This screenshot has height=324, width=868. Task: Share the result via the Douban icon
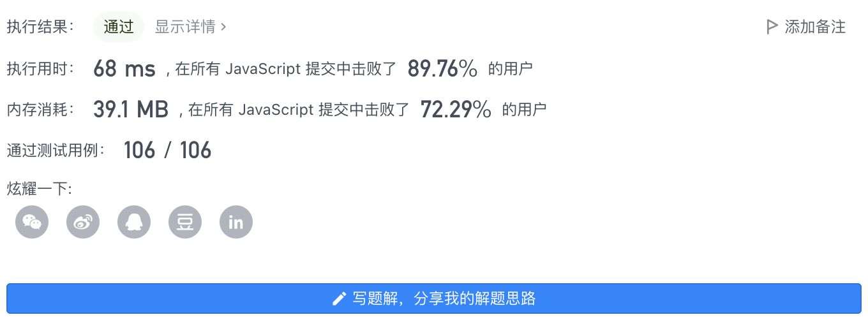pos(185,222)
